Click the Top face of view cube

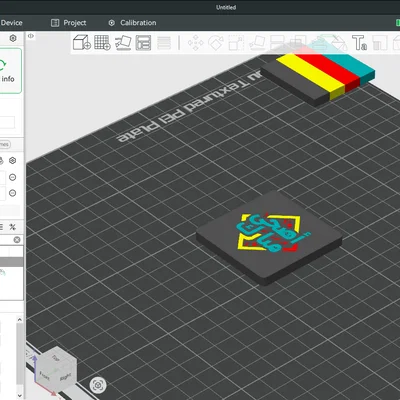[55, 358]
